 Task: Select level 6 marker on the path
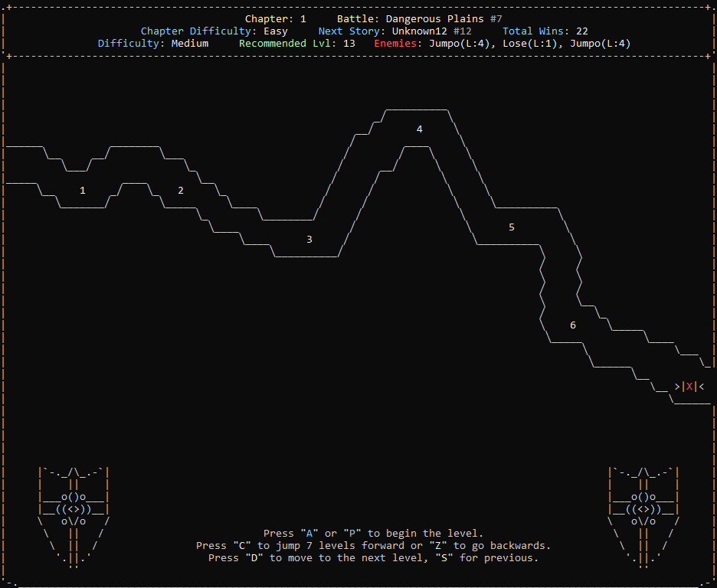click(x=572, y=325)
